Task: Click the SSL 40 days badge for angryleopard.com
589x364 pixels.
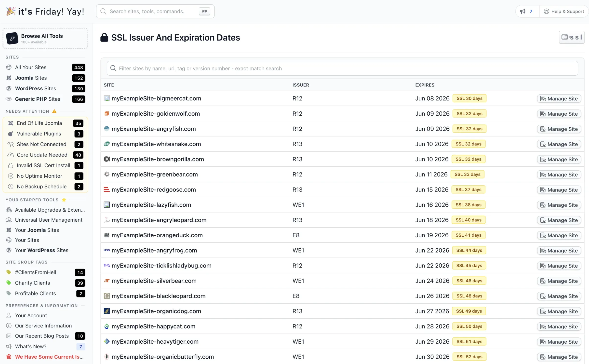Action: (x=469, y=220)
